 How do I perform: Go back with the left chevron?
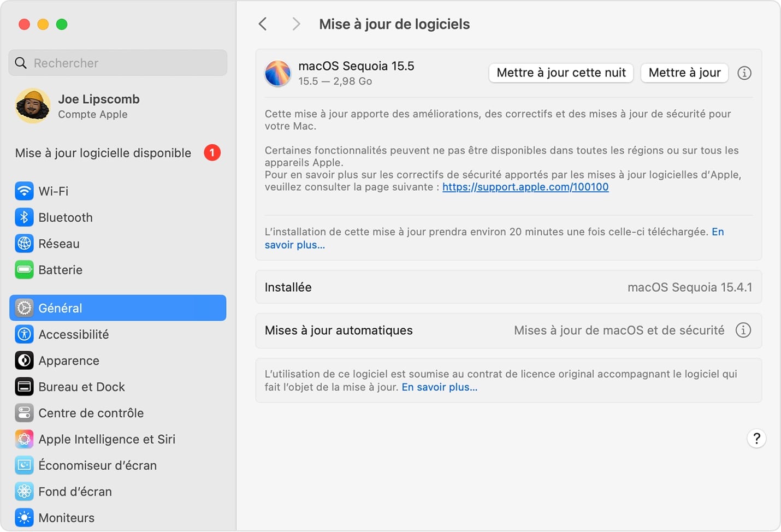(x=263, y=24)
